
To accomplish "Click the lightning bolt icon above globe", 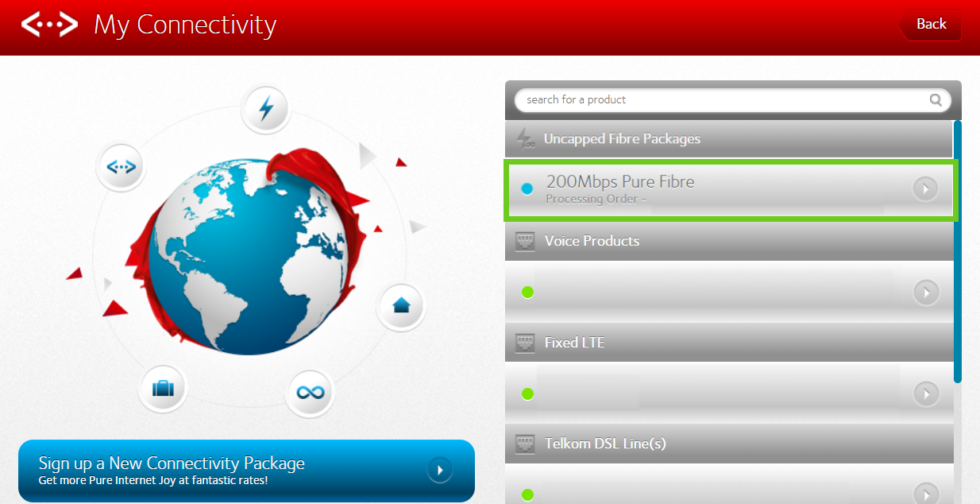I will (265, 109).
